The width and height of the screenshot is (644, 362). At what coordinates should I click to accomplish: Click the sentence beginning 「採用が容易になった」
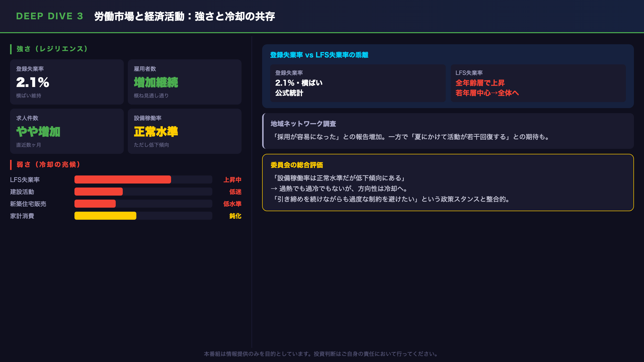pos(411,137)
